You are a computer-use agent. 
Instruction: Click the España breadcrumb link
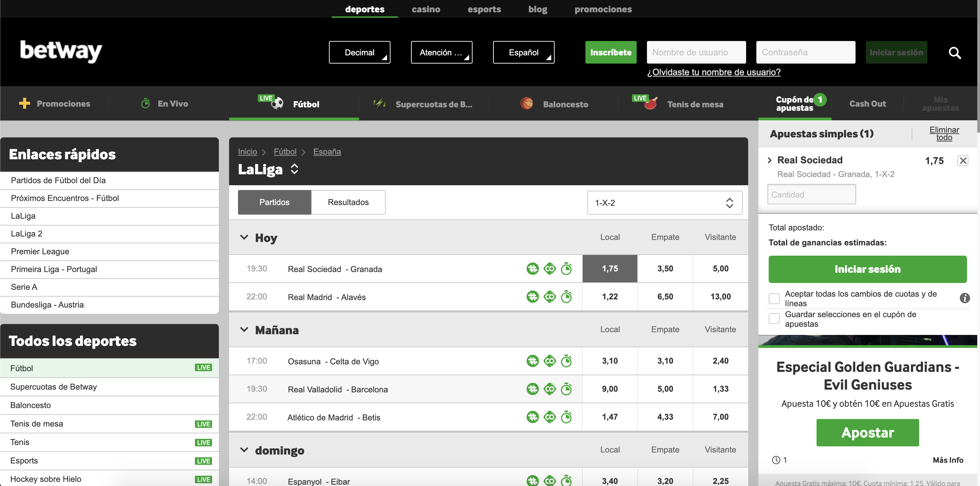[327, 152]
